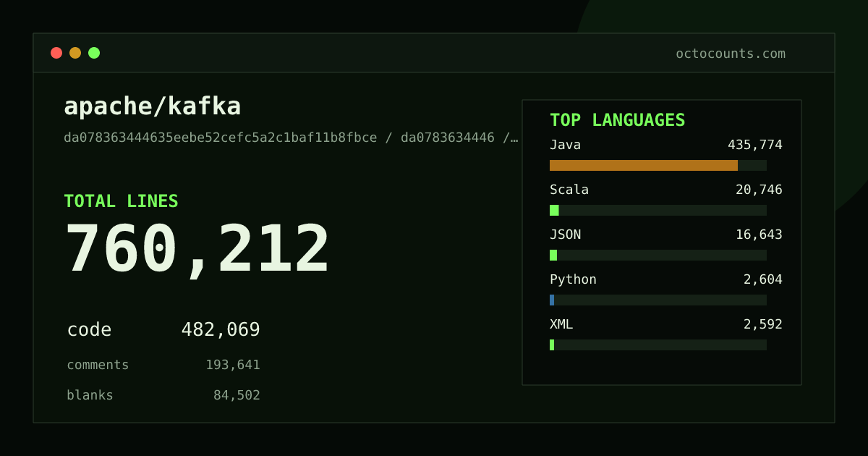Click the Scala progress bar
The width and height of the screenshot is (868, 456).
[658, 210]
